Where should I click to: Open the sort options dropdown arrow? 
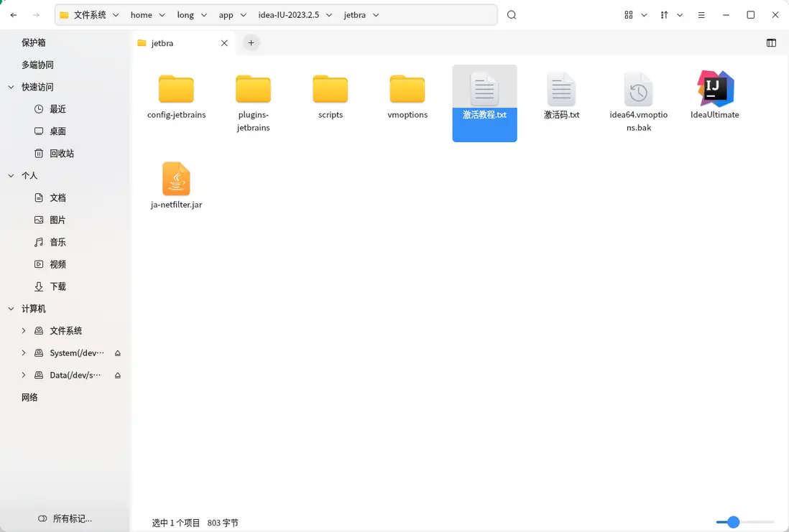(x=680, y=15)
